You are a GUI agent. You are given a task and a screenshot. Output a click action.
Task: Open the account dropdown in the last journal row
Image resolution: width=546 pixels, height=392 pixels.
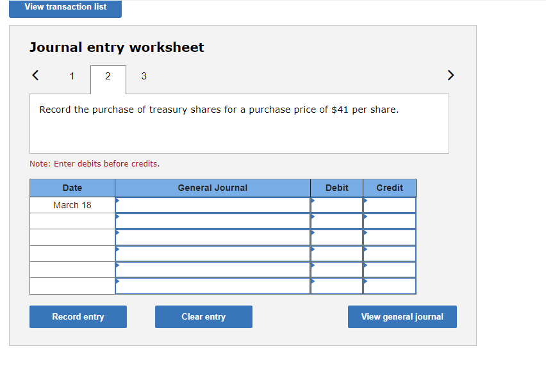tap(211, 286)
